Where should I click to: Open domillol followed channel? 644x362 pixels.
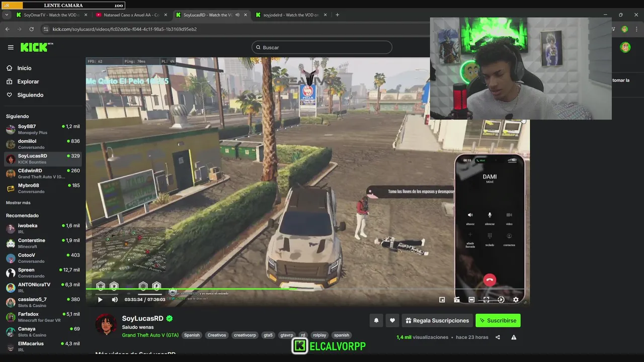43,144
